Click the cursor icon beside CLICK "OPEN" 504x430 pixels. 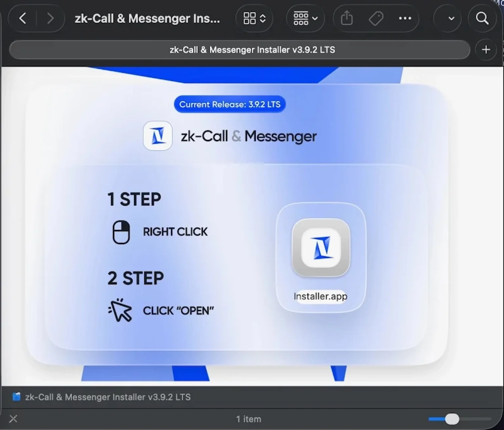coord(120,310)
